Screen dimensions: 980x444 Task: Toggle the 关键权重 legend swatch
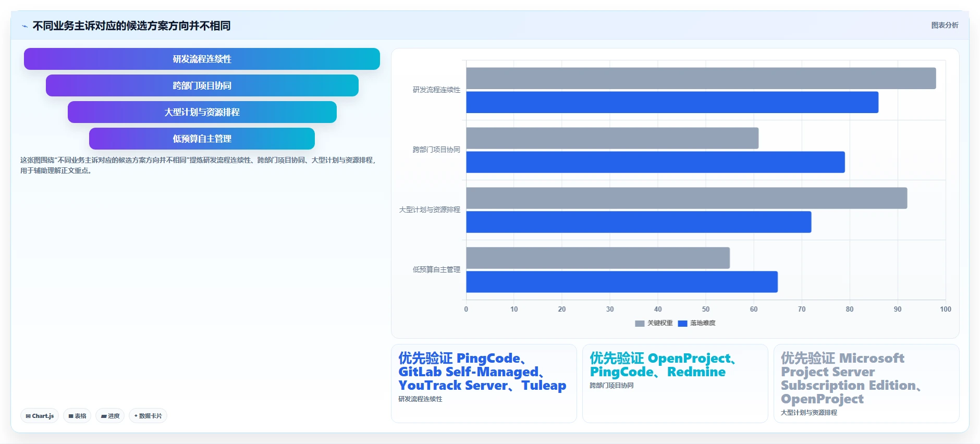[x=640, y=323]
